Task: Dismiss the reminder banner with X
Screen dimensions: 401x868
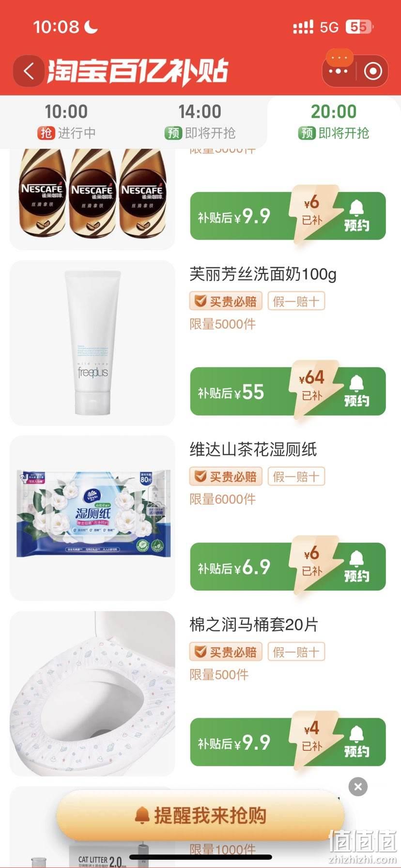Action: [x=358, y=787]
